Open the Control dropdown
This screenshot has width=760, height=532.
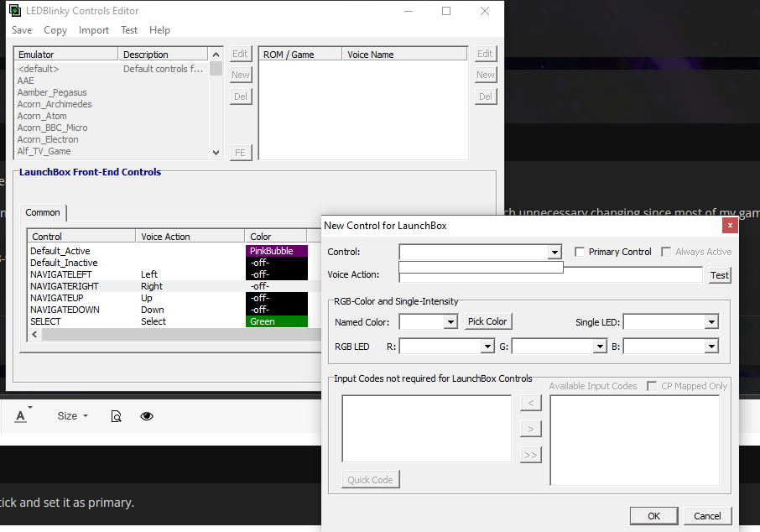555,253
